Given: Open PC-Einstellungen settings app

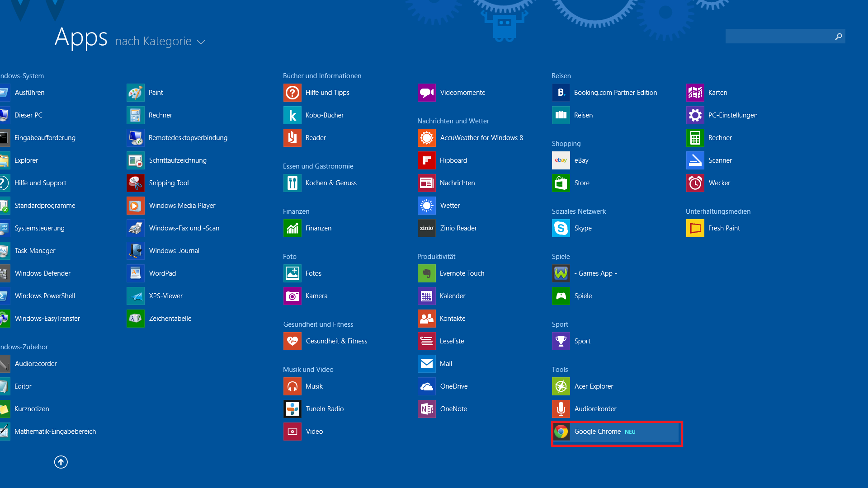Looking at the screenshot, I should point(732,115).
